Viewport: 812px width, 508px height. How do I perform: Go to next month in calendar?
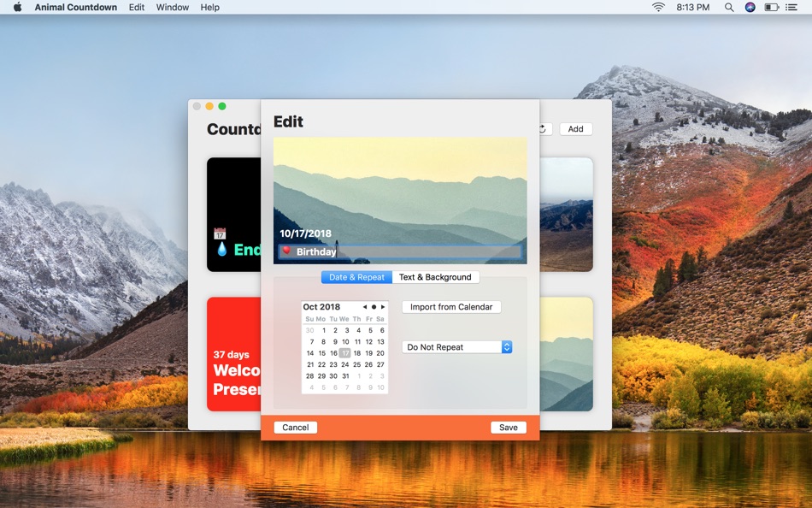point(383,307)
